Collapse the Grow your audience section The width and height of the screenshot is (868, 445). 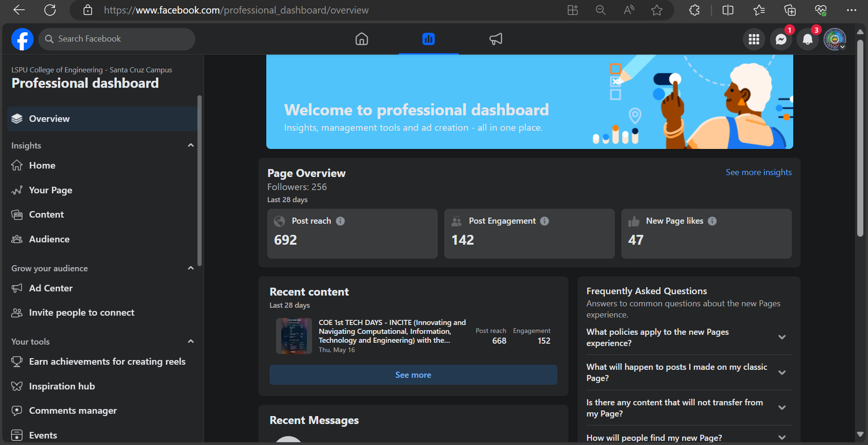[191, 268]
